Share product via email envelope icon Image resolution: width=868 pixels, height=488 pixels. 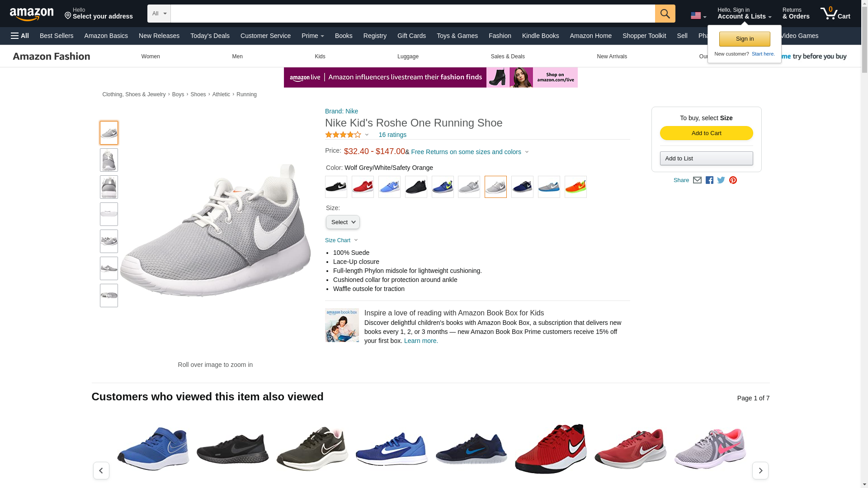[x=697, y=180]
